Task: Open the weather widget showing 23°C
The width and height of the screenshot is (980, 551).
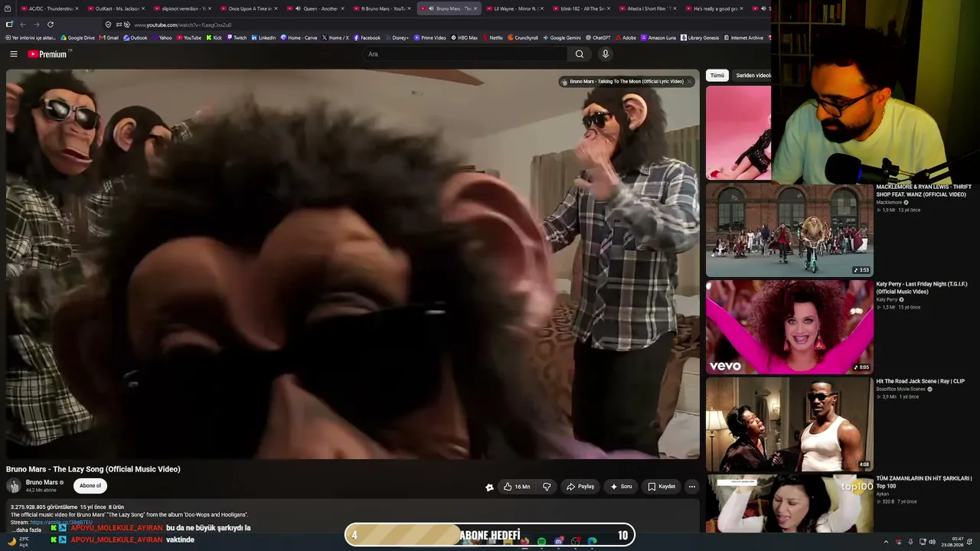Action: tap(17, 542)
